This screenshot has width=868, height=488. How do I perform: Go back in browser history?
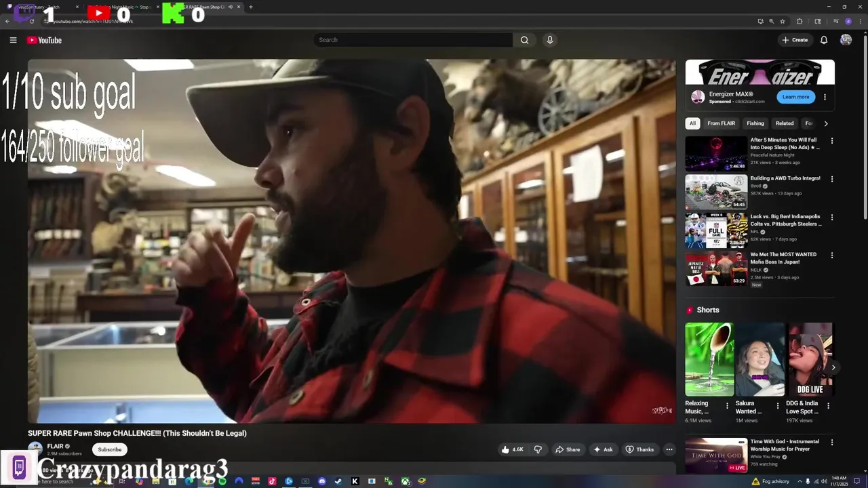coord(7,21)
